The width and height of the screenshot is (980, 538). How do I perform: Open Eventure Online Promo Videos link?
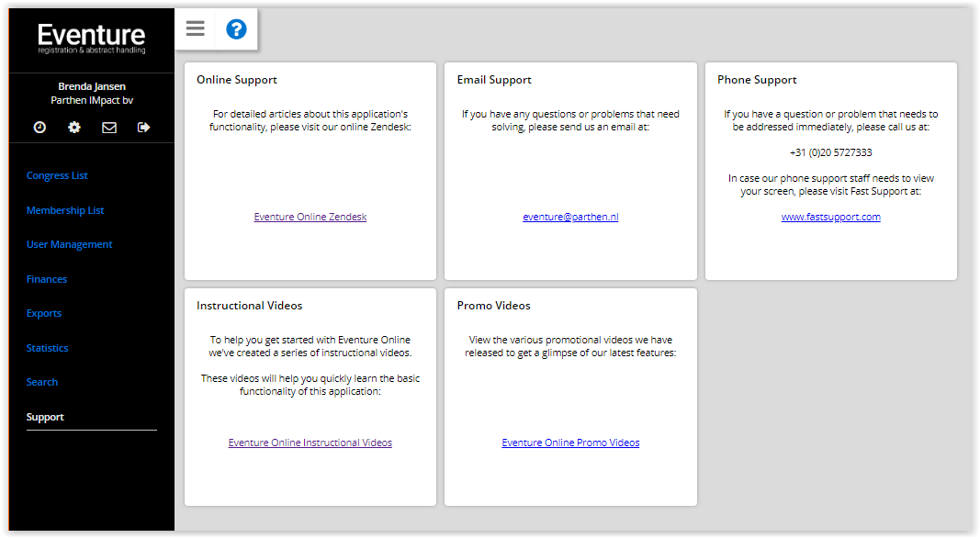pyautogui.click(x=570, y=443)
